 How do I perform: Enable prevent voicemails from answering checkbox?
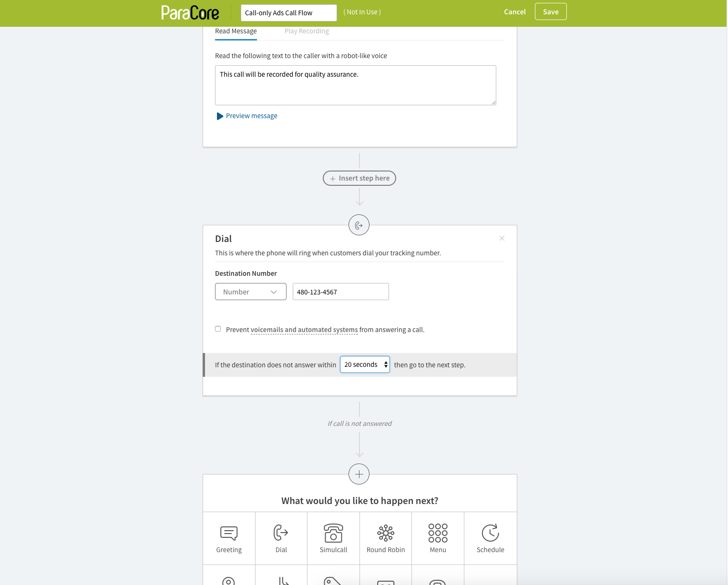tap(218, 329)
